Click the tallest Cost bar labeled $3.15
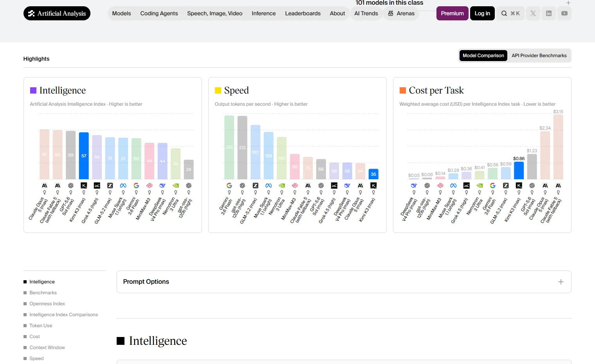The width and height of the screenshot is (595, 364). [558, 147]
